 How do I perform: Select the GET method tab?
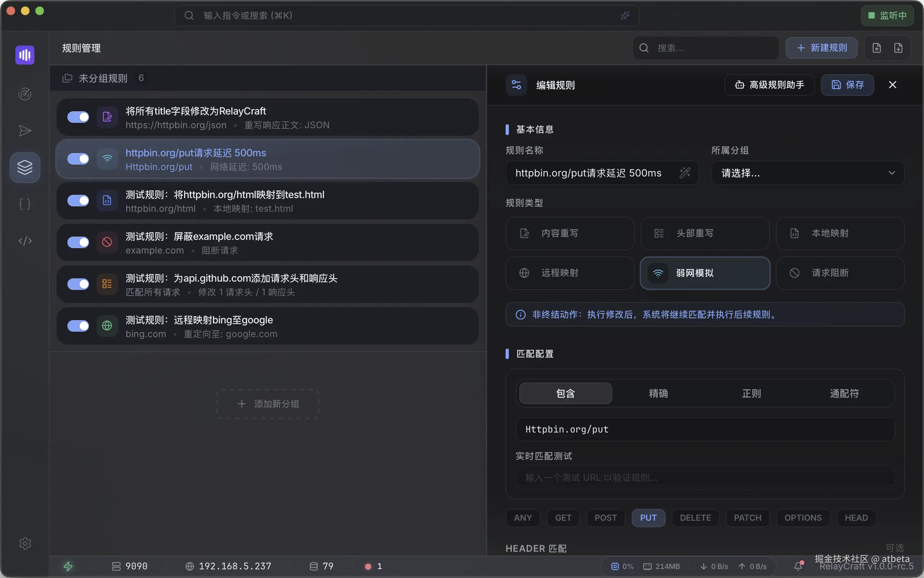coord(563,517)
